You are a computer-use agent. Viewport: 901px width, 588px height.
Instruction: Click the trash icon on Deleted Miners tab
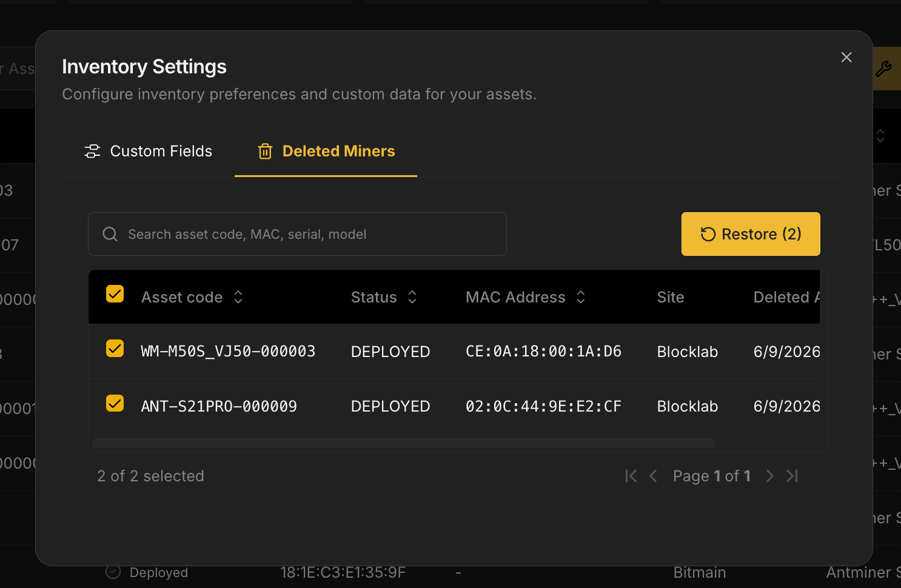265,151
